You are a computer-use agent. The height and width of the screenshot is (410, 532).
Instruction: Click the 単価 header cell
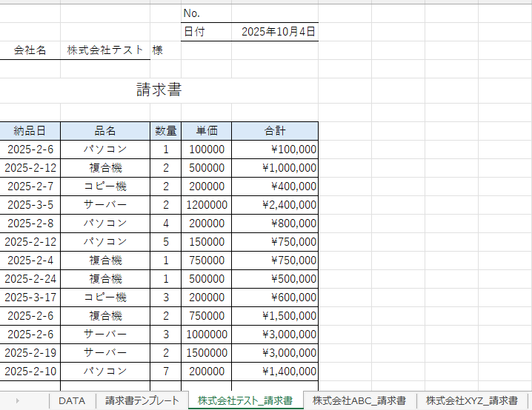pyautogui.click(x=206, y=131)
